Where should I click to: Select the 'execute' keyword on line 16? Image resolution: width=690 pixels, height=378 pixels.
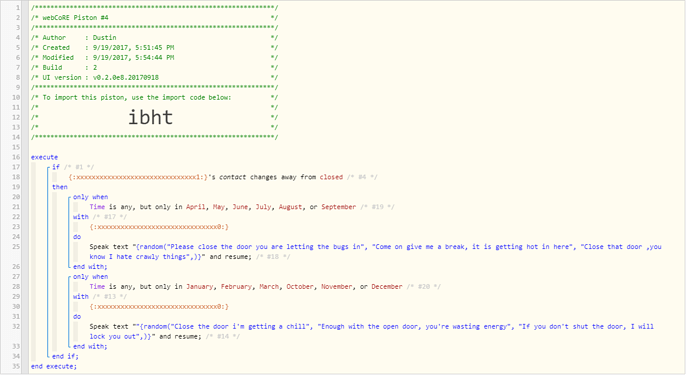point(44,157)
